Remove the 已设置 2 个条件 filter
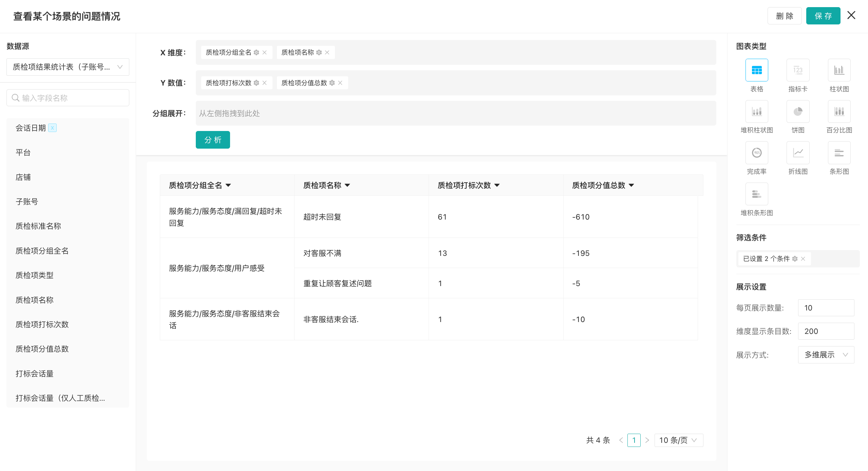Image resolution: width=868 pixels, height=471 pixels. pyautogui.click(x=803, y=259)
